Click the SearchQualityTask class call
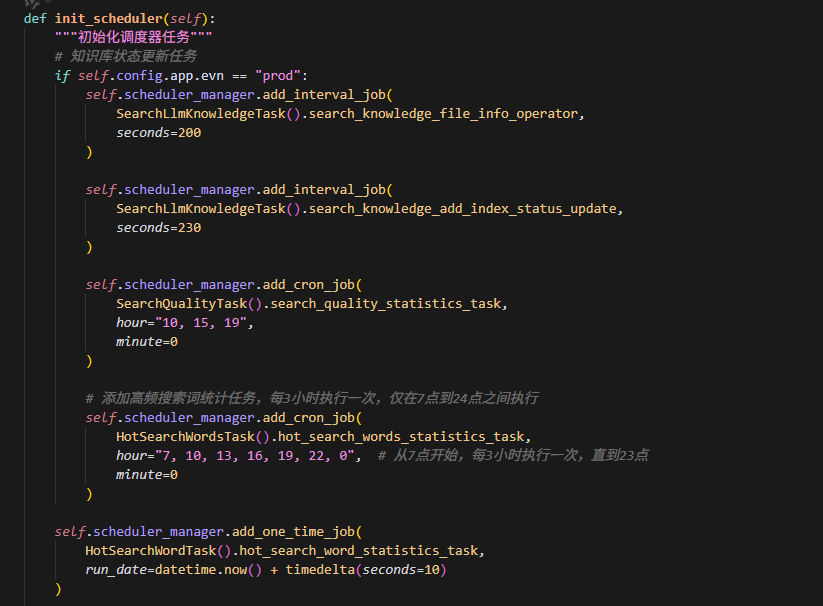The image size is (823, 606). pyautogui.click(x=189, y=304)
